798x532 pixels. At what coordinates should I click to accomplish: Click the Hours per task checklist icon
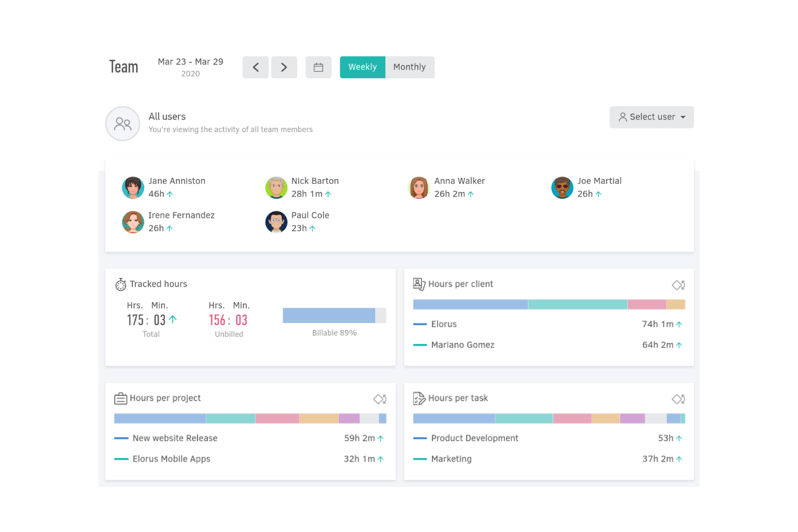click(419, 398)
